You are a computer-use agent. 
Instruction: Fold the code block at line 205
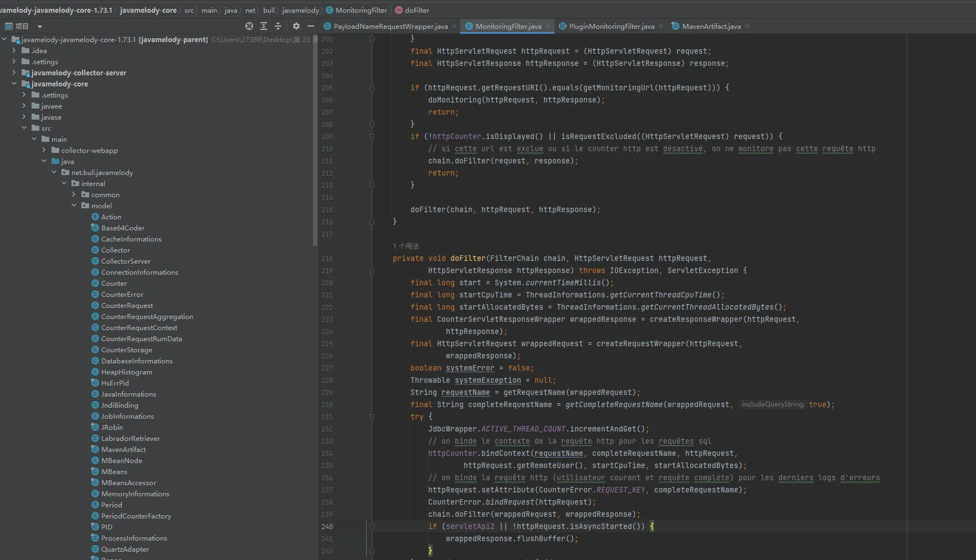pos(372,88)
